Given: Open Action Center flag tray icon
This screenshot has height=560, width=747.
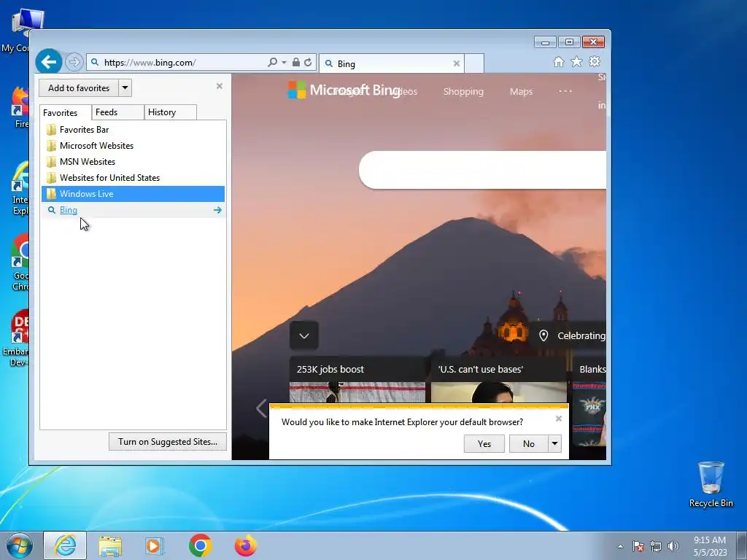Looking at the screenshot, I should tap(638, 547).
